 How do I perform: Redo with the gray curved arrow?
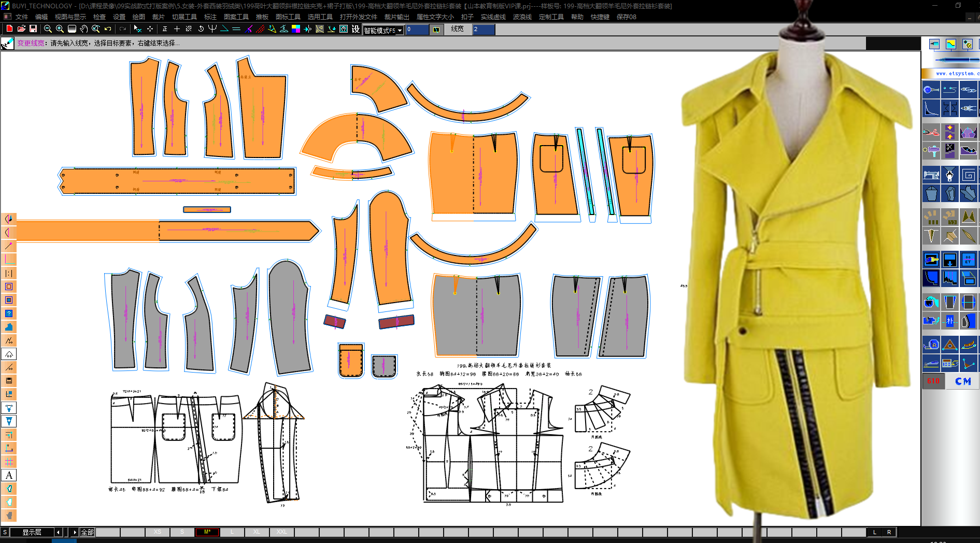(x=123, y=29)
